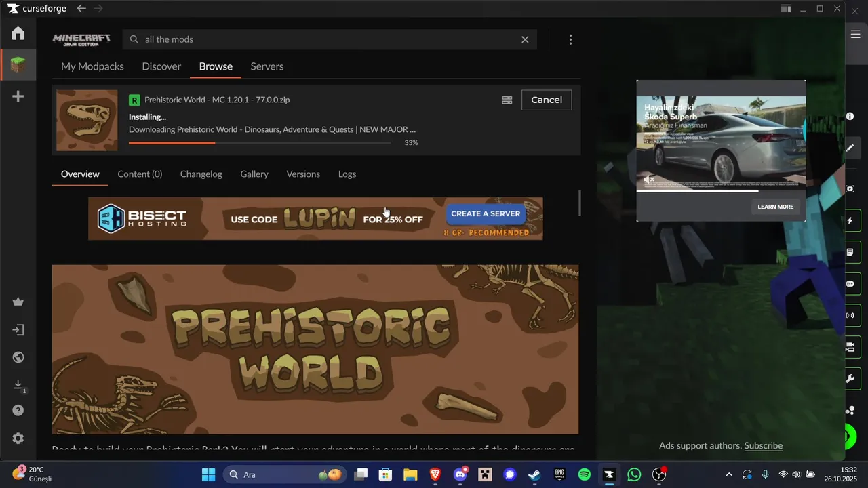
Task: Click the Prehistoric World dinosaur skull thumbnail
Action: click(87, 121)
